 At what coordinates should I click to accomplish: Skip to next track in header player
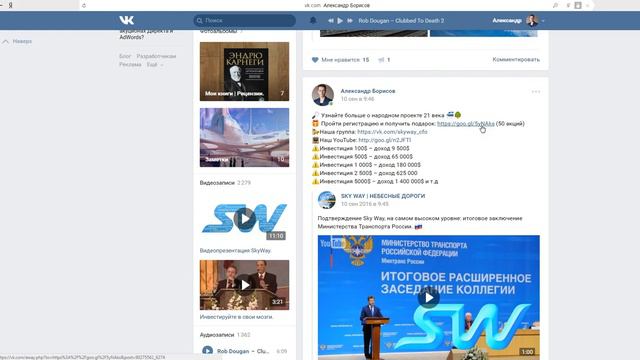(x=350, y=20)
